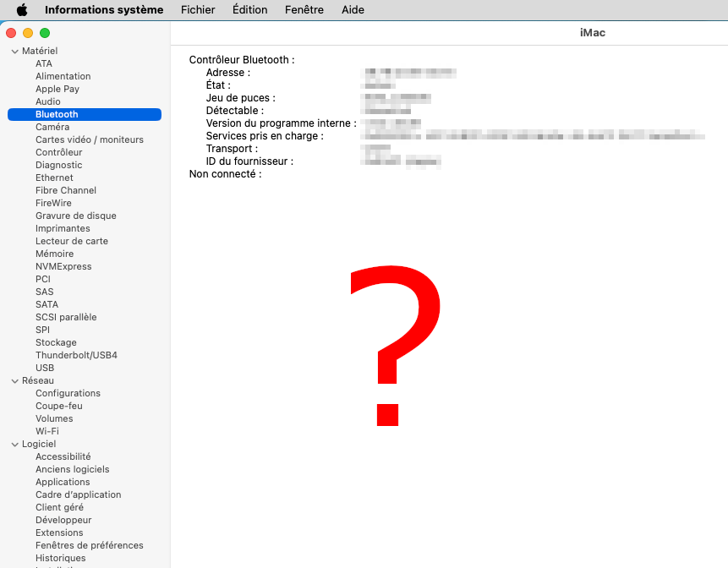Minimize window with yellow button

28,33
